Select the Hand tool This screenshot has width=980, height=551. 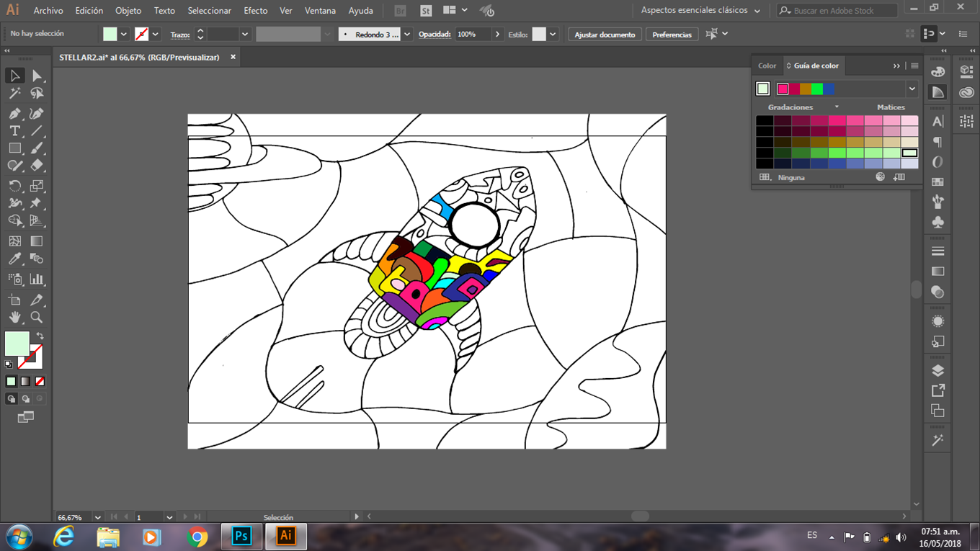[x=14, y=317]
